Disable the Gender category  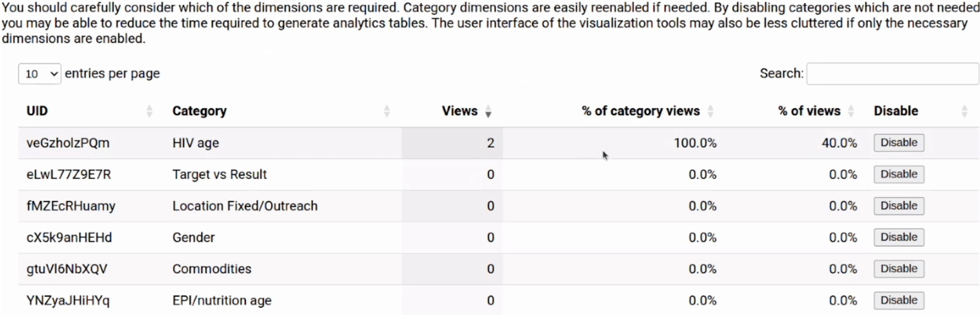click(898, 237)
